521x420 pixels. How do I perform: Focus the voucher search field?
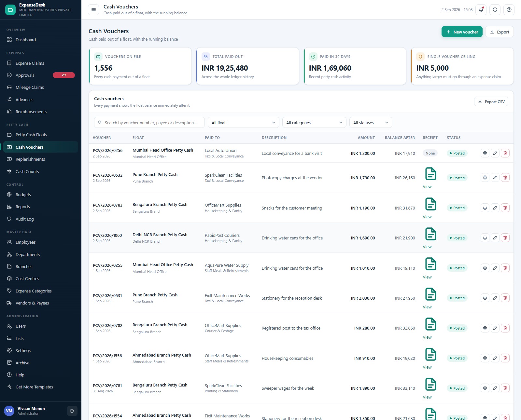click(x=149, y=123)
